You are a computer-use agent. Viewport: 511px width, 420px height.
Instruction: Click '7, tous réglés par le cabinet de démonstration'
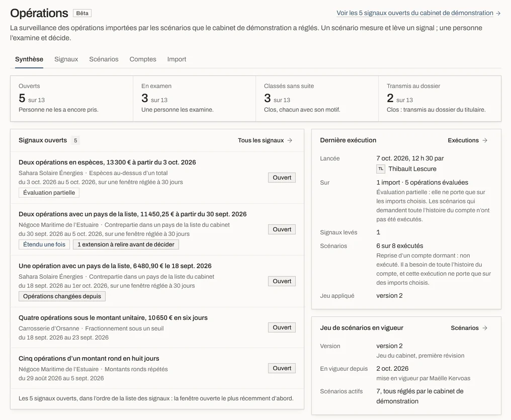coord(420,396)
